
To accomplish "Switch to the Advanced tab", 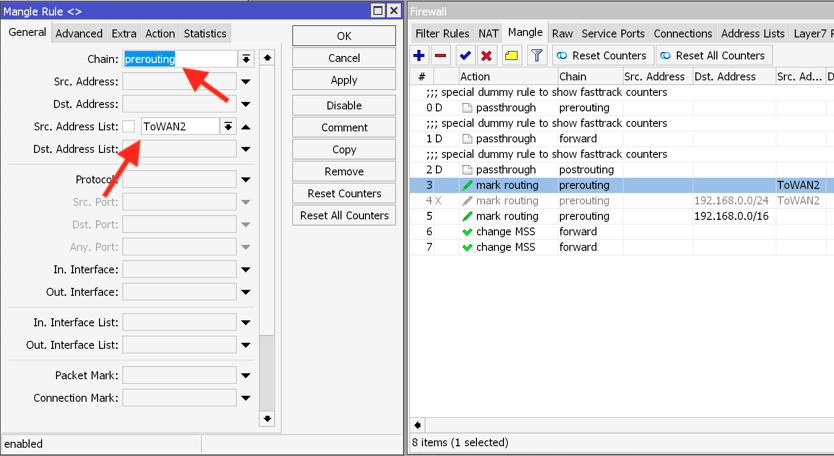I will (x=79, y=33).
